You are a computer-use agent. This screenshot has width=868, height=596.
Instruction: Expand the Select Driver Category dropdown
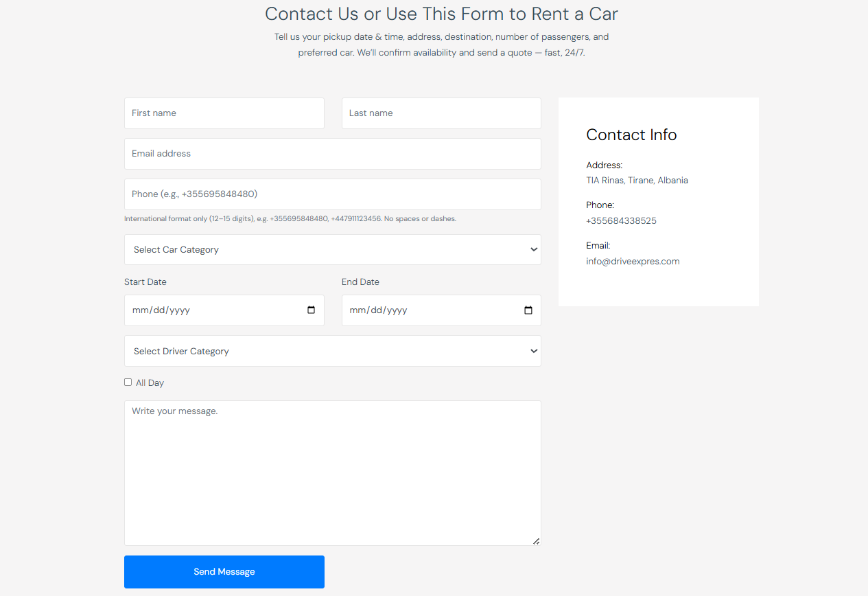[x=332, y=351]
